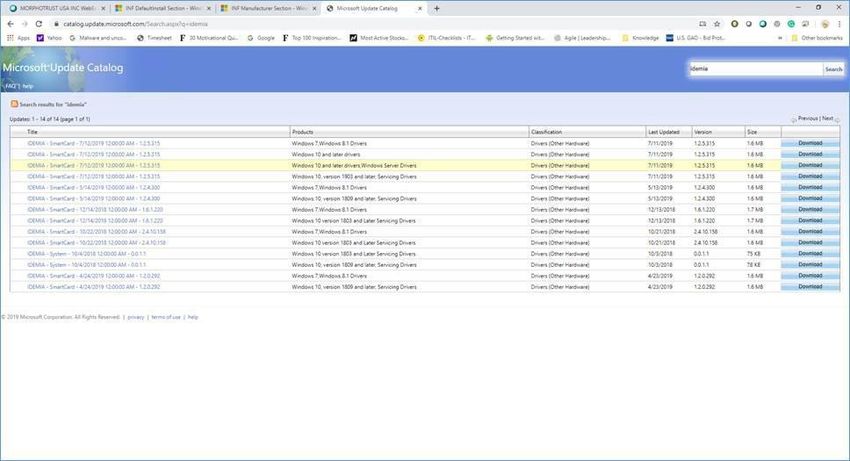Go back to the previous page
Screen dimensions: 850x461
click(x=10, y=24)
